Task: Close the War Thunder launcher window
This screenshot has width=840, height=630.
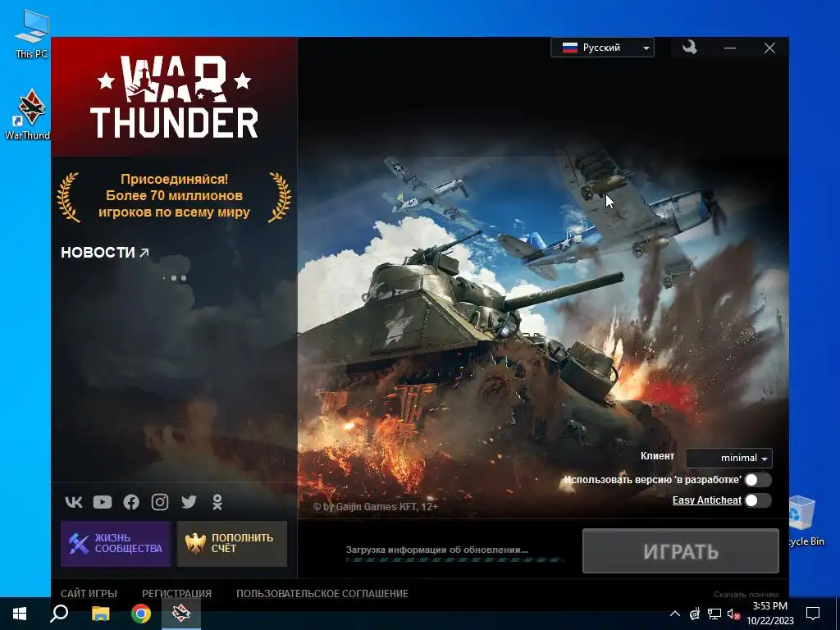Action: click(x=769, y=48)
